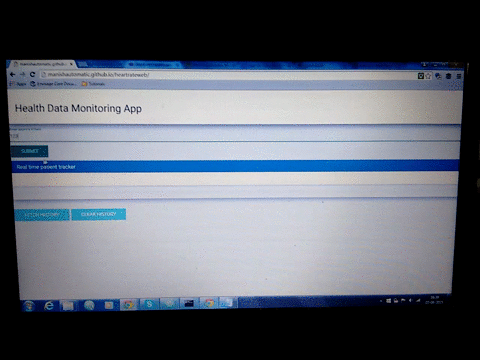
Task: Click the browser address bar URL
Action: point(98,75)
